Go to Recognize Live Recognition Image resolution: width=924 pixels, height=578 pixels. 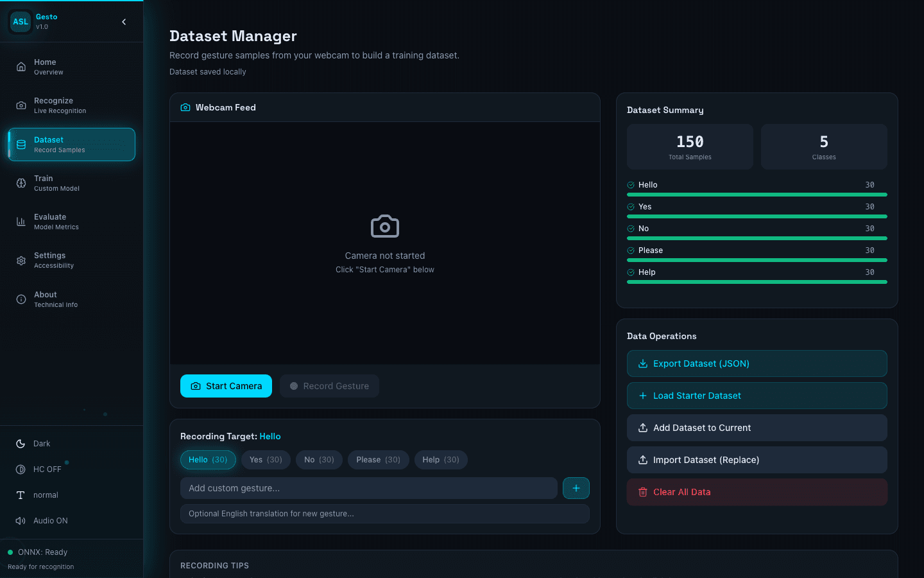71,105
